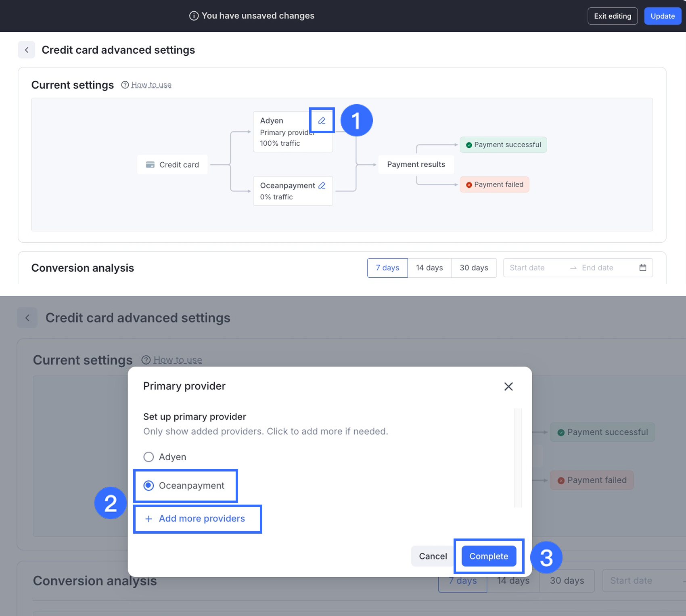
Task: Click the edit pencil icon beside Oceanpayment
Action: (x=322, y=185)
